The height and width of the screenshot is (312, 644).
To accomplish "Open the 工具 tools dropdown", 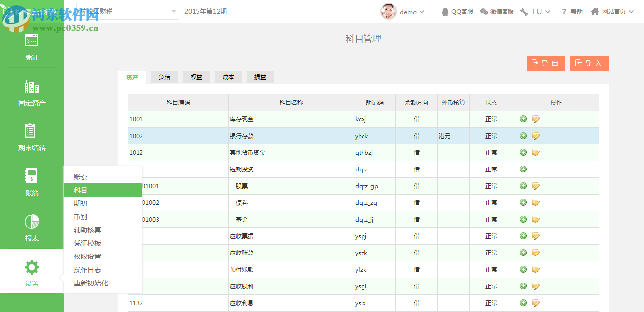I will click(535, 11).
